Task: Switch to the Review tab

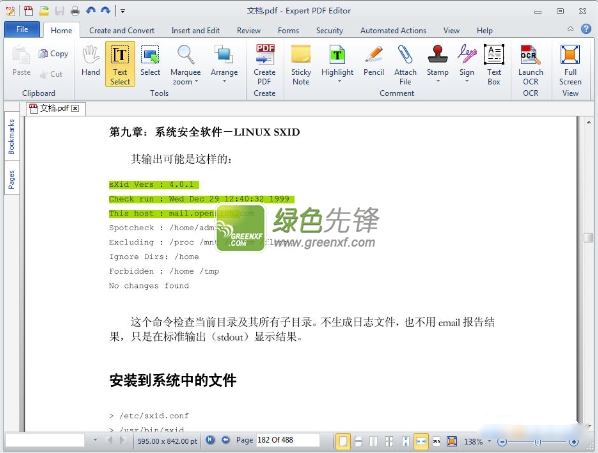Action: coord(249,30)
